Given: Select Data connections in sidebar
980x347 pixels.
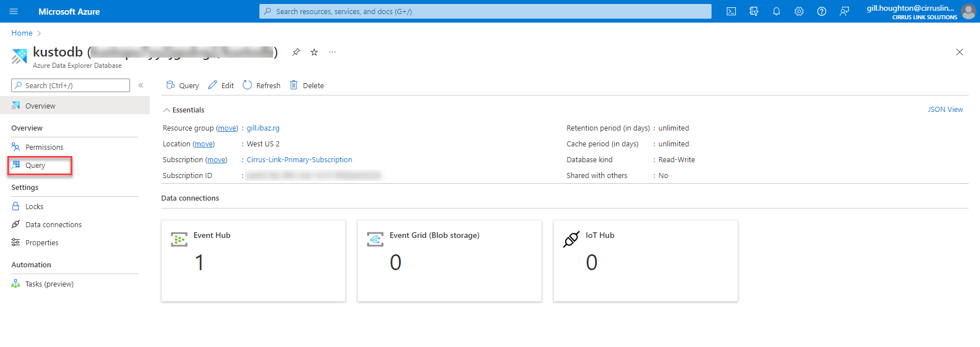Looking at the screenshot, I should click(53, 225).
